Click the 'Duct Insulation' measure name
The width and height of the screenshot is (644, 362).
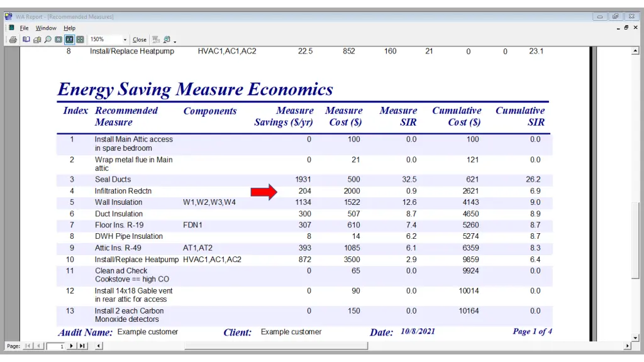point(119,214)
